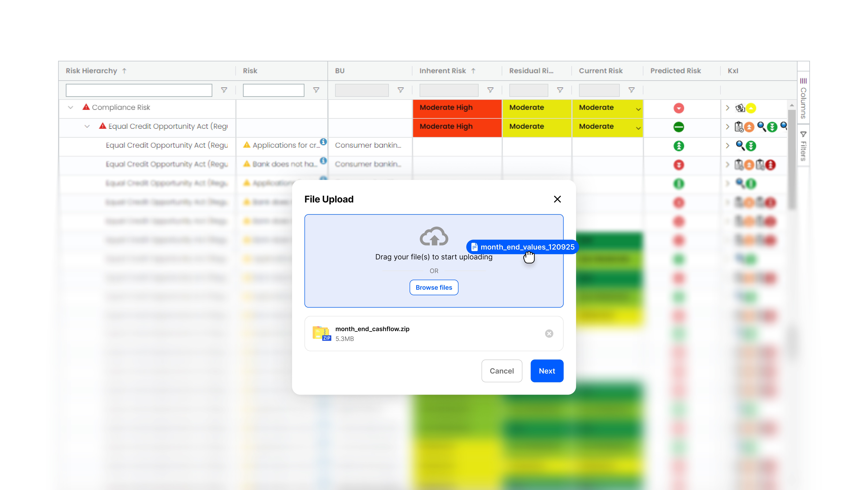Open the Filters side panel tab
The height and width of the screenshot is (490, 868).
tap(803, 146)
